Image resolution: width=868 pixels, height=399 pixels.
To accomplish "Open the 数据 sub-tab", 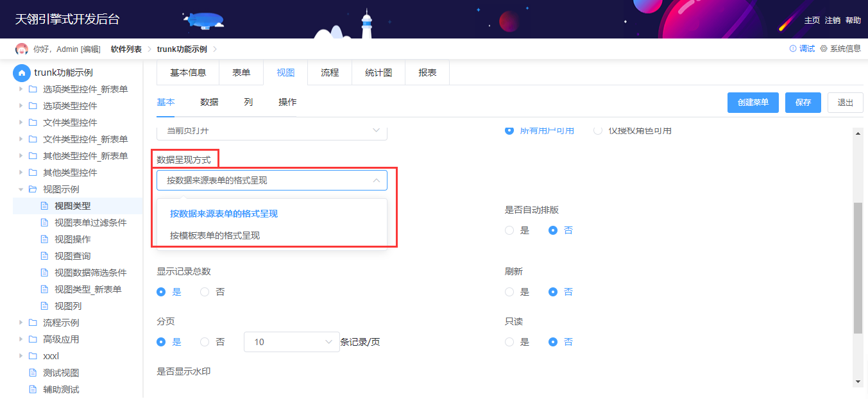I will point(209,102).
